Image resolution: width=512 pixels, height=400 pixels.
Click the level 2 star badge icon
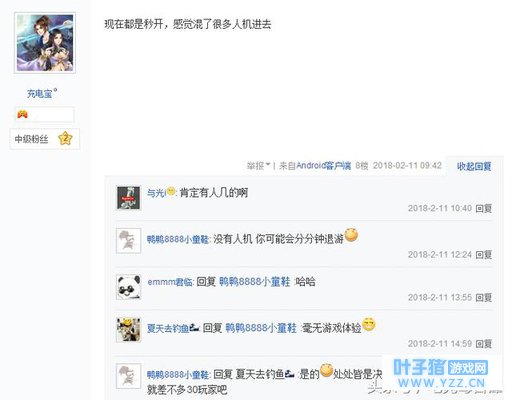tap(65, 139)
